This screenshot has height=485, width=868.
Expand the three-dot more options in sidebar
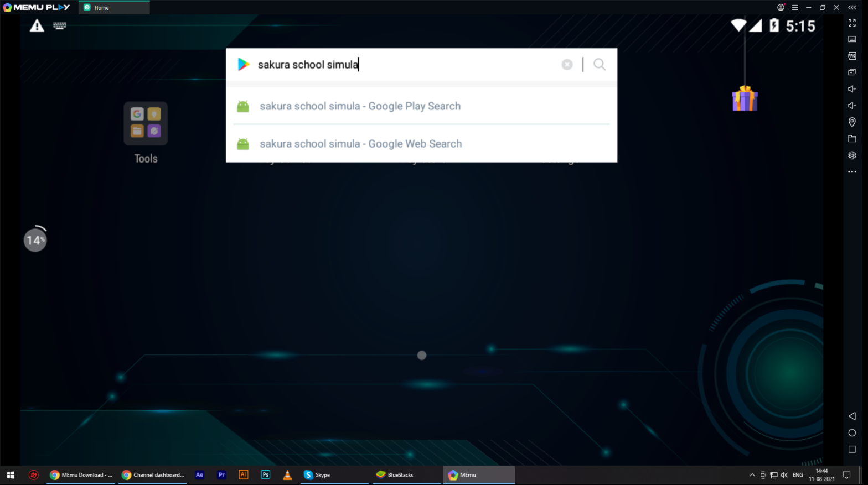(852, 172)
